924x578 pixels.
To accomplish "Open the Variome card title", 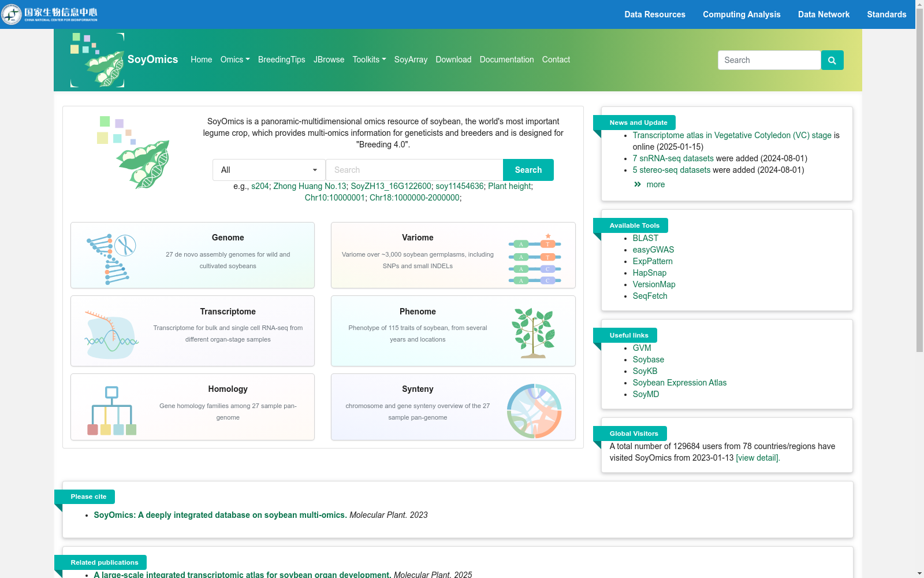I will pyautogui.click(x=418, y=238).
